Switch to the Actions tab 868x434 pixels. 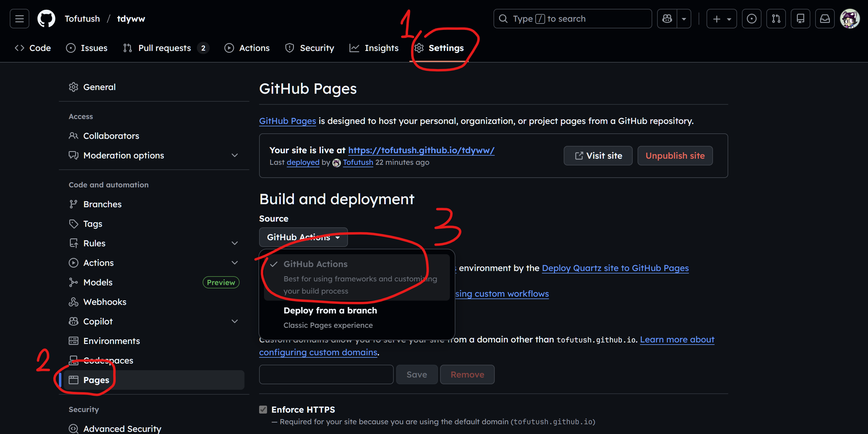tap(247, 48)
